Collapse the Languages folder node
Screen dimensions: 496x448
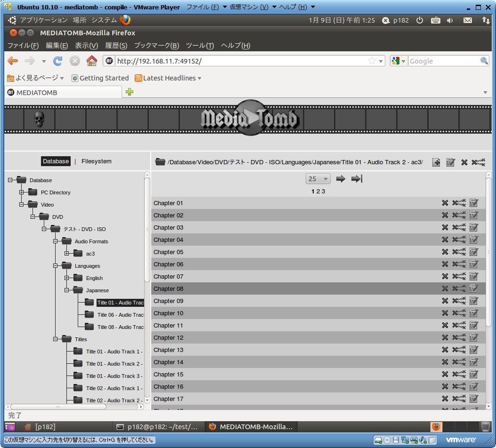(55, 266)
